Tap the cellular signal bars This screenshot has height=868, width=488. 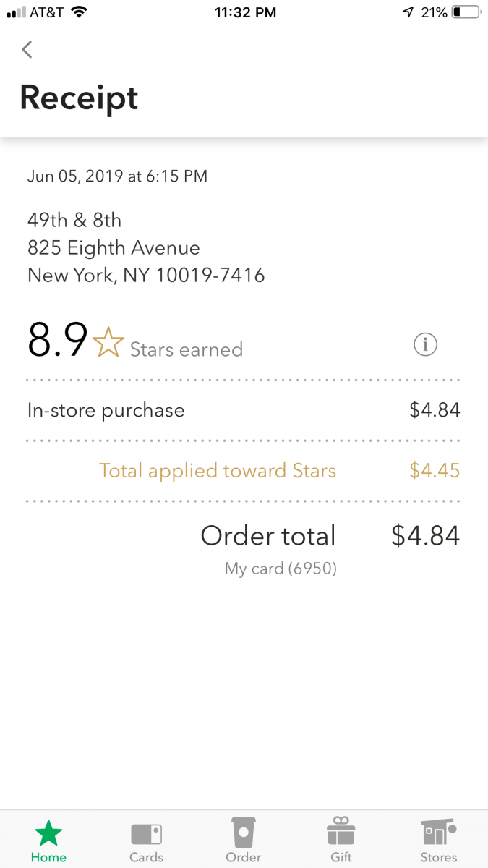16,13
